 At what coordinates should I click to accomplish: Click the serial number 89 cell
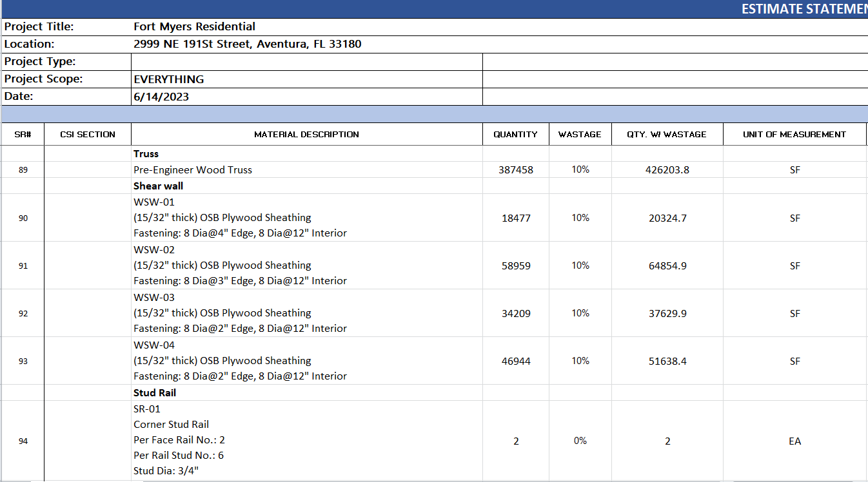point(23,170)
